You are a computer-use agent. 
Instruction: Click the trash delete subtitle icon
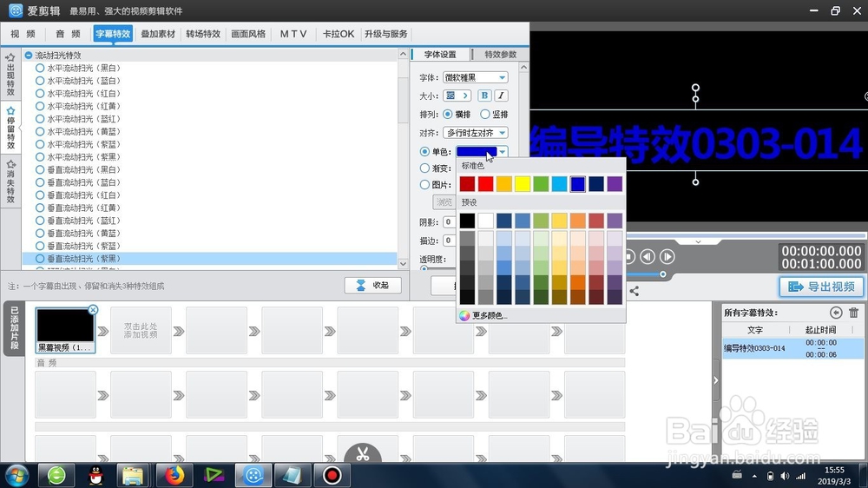click(x=853, y=313)
